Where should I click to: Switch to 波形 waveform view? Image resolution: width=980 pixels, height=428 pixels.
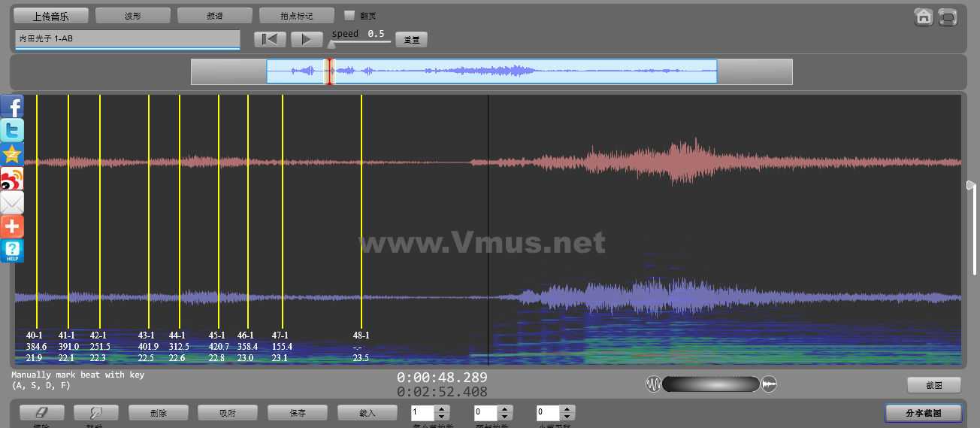tap(133, 15)
